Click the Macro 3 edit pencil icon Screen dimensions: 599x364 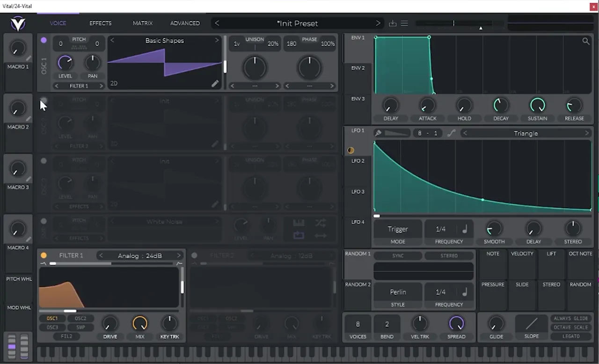point(29,179)
